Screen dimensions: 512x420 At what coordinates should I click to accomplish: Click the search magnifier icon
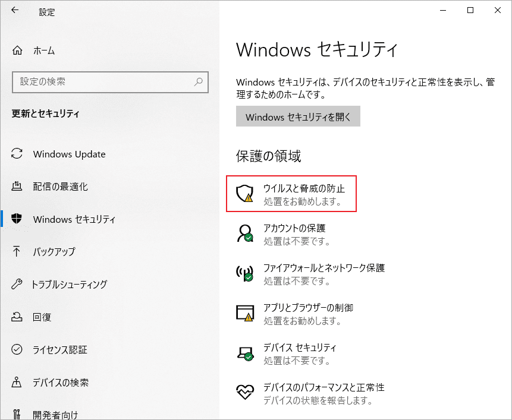click(198, 82)
